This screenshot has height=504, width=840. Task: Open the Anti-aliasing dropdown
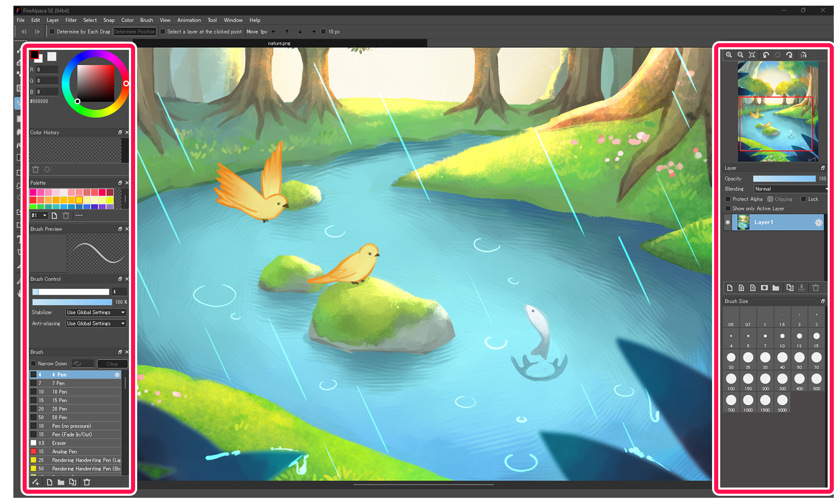pyautogui.click(x=96, y=324)
